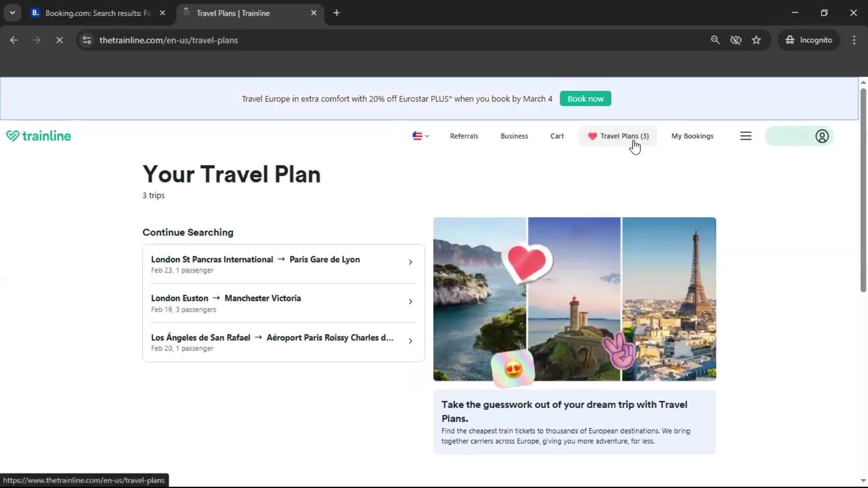Screen dimensions: 868x488
Task: Click the Incognito badge
Action: (x=809, y=40)
